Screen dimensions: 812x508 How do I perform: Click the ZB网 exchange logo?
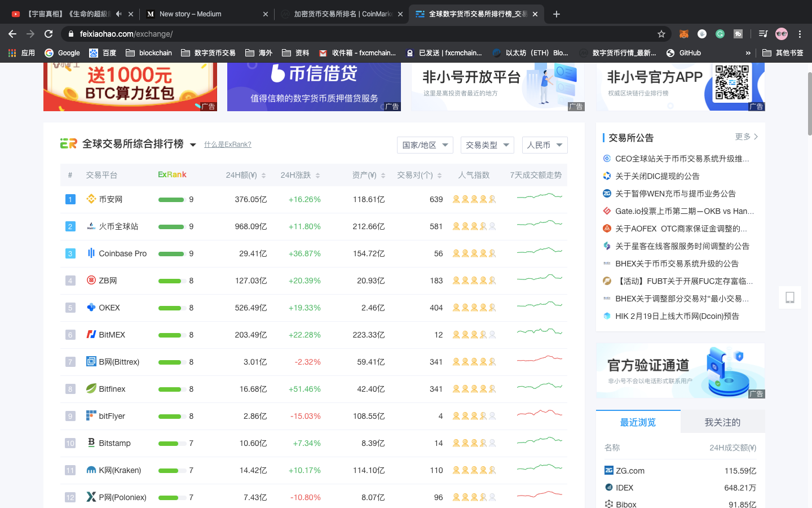(x=91, y=280)
